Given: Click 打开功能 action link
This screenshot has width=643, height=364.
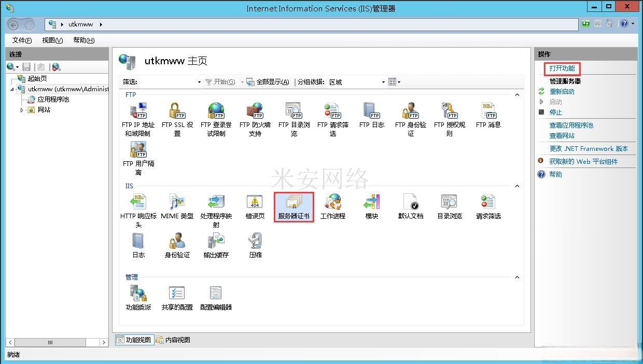Looking at the screenshot, I should pyautogui.click(x=562, y=68).
